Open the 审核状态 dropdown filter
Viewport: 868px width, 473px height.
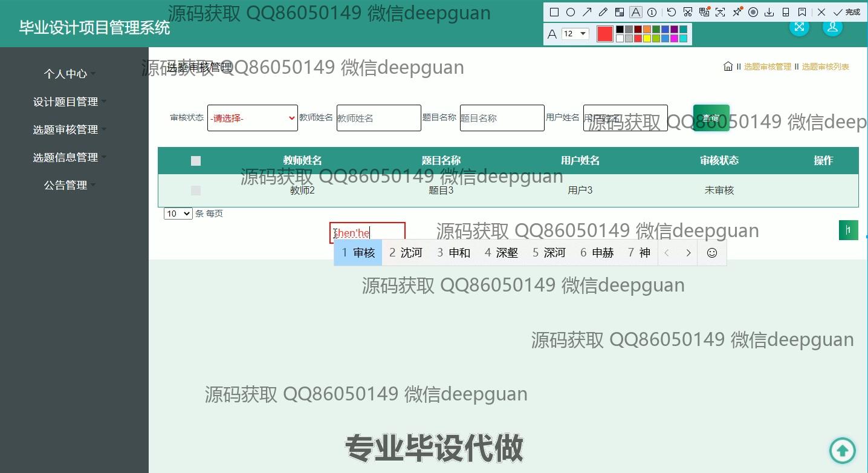pos(252,118)
